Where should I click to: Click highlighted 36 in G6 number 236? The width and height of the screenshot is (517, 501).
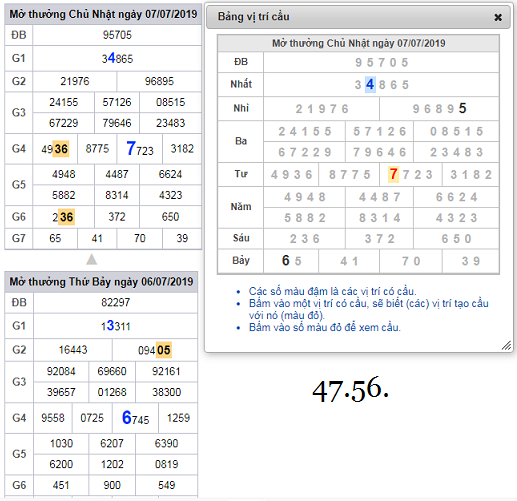tap(67, 217)
